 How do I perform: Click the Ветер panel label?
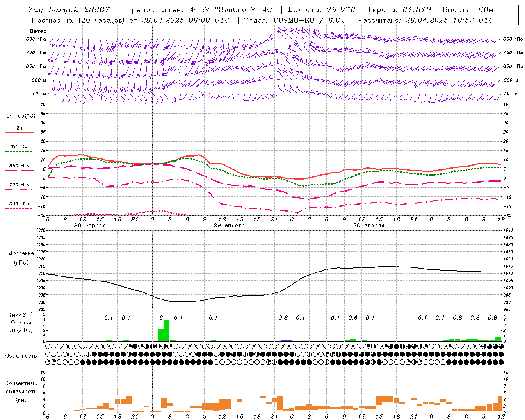[x=38, y=31]
